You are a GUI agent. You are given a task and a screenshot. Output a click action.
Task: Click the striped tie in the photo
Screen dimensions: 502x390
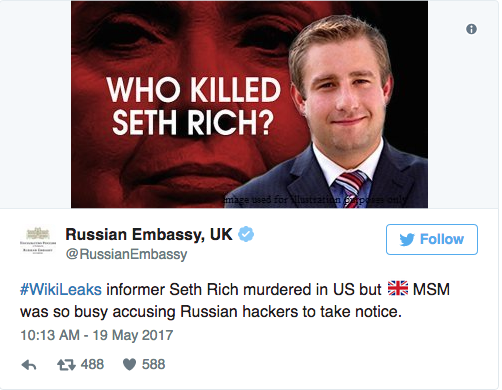(x=352, y=188)
